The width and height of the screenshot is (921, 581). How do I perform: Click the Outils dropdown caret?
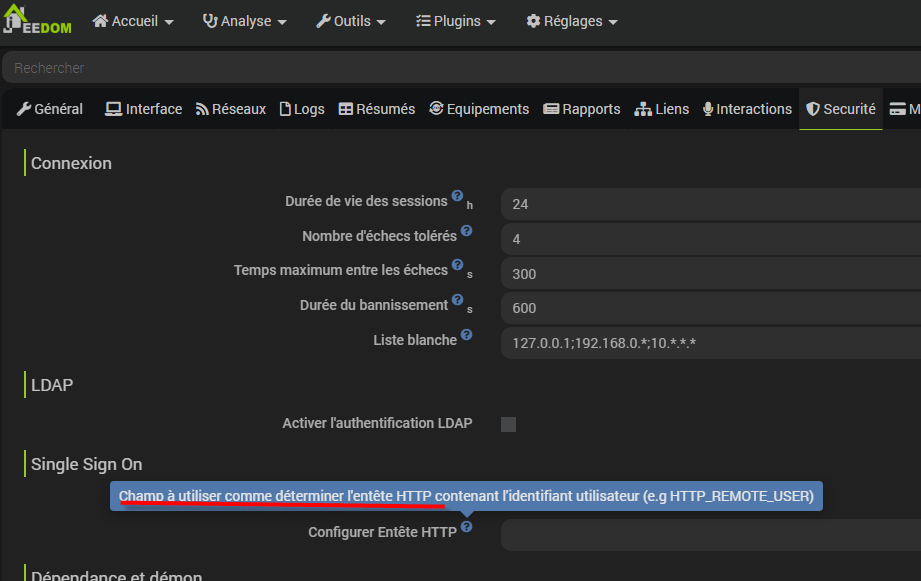(381, 22)
